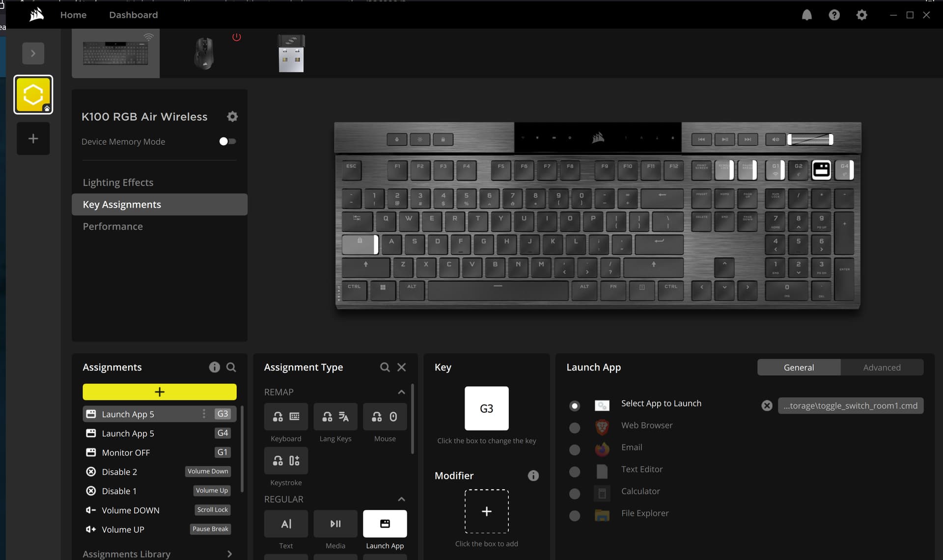Open the help question mark icon
This screenshot has height=560, width=943.
point(834,15)
